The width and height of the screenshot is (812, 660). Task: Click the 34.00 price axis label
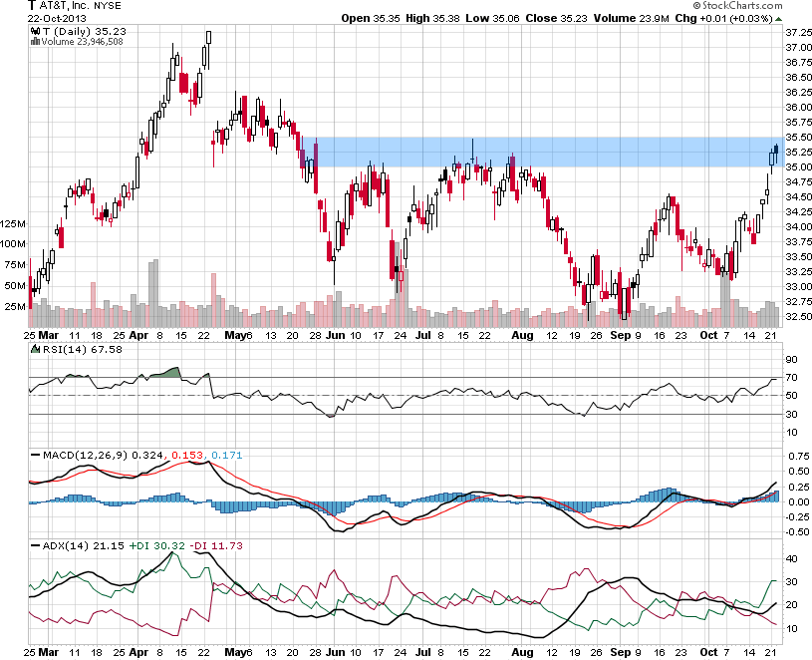click(798, 227)
